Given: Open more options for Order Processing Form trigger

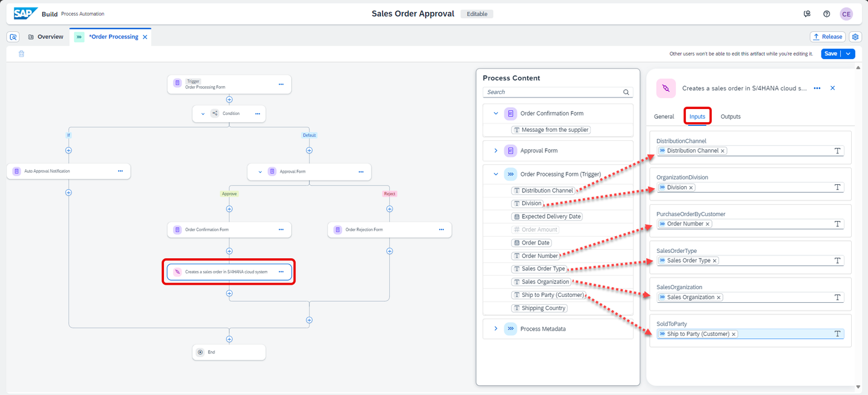Looking at the screenshot, I should coord(281,84).
